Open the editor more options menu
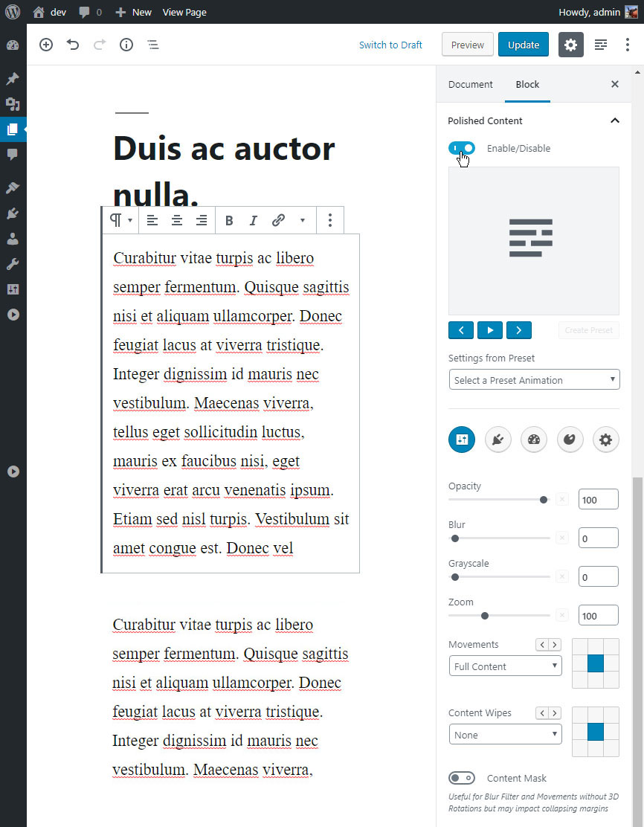The image size is (644, 827). coord(627,45)
